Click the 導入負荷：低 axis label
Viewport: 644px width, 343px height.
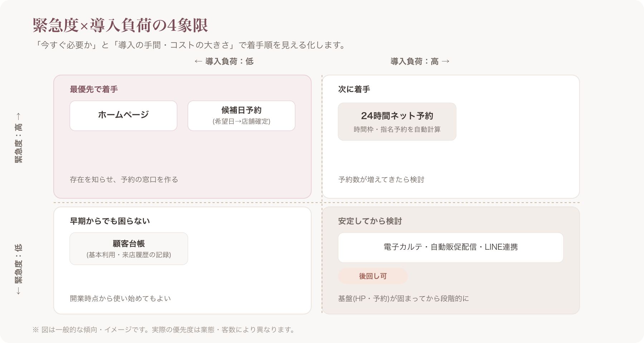(x=224, y=61)
